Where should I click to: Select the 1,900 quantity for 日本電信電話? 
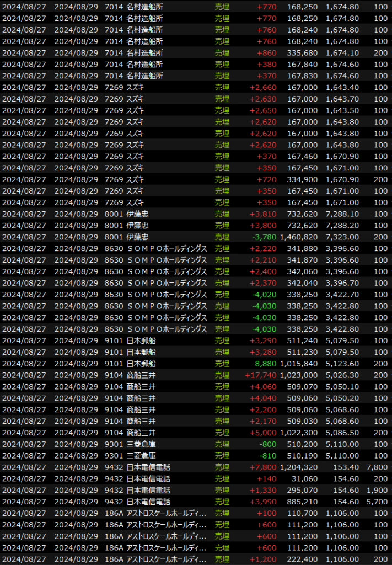click(x=377, y=491)
